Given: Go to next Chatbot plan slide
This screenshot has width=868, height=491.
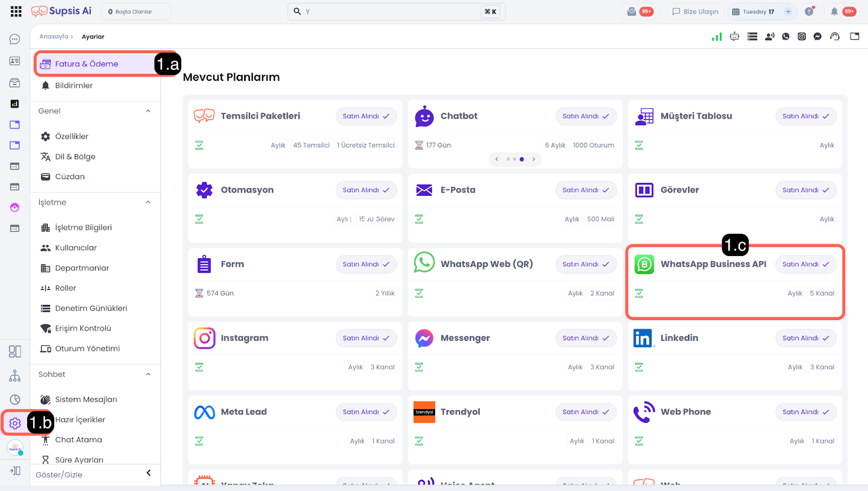Looking at the screenshot, I should 534,159.
